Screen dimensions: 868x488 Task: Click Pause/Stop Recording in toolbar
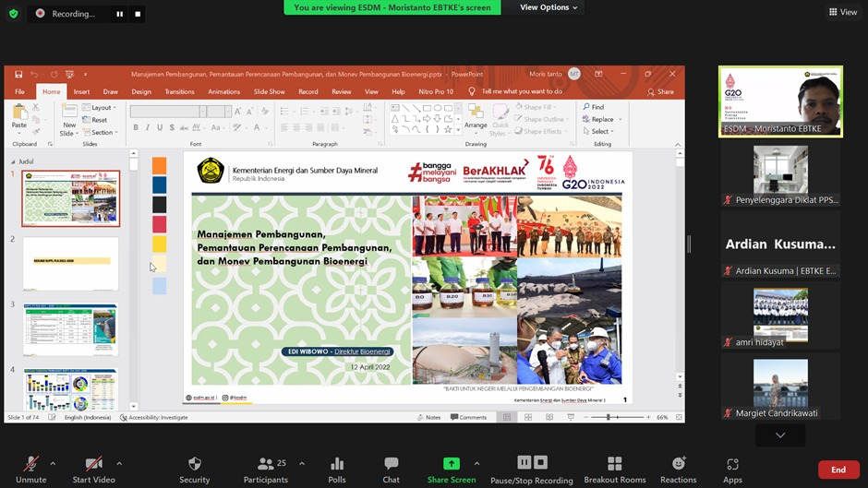tap(532, 470)
